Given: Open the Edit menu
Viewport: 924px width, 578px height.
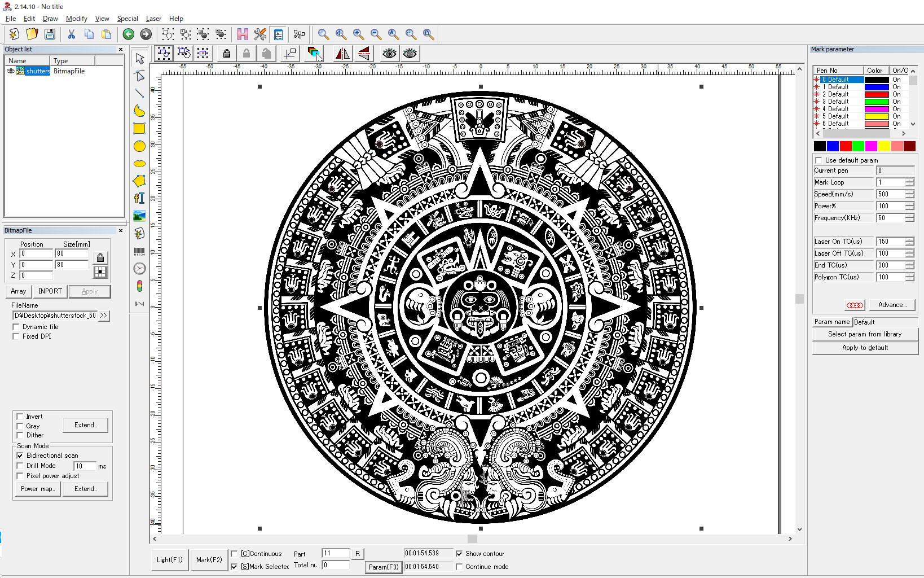Looking at the screenshot, I should [29, 19].
